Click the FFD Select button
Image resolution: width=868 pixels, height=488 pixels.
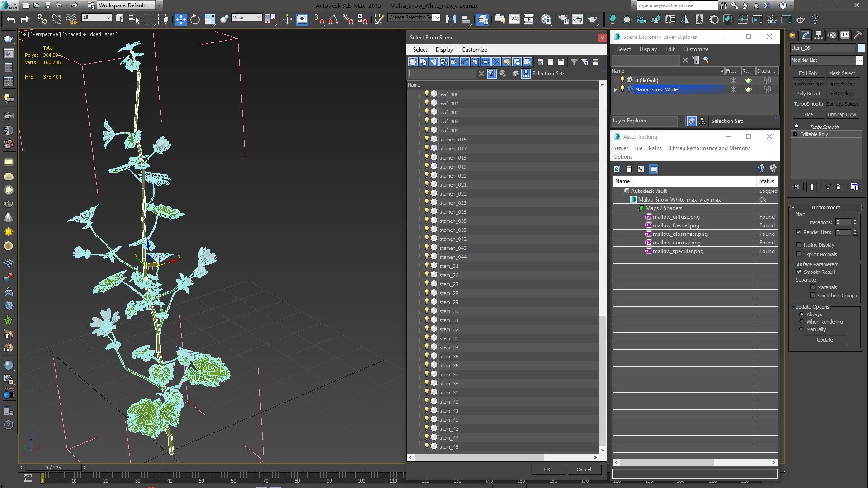(842, 94)
